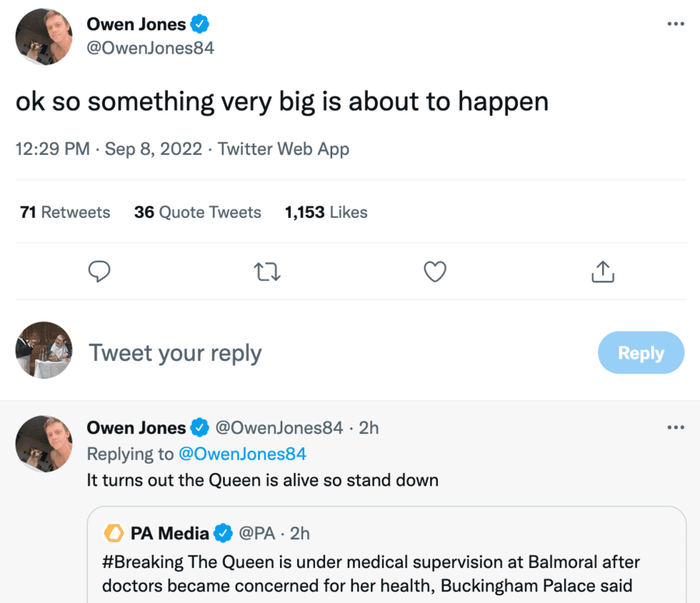
Task: Open more options on reply tweet
Action: tap(675, 427)
